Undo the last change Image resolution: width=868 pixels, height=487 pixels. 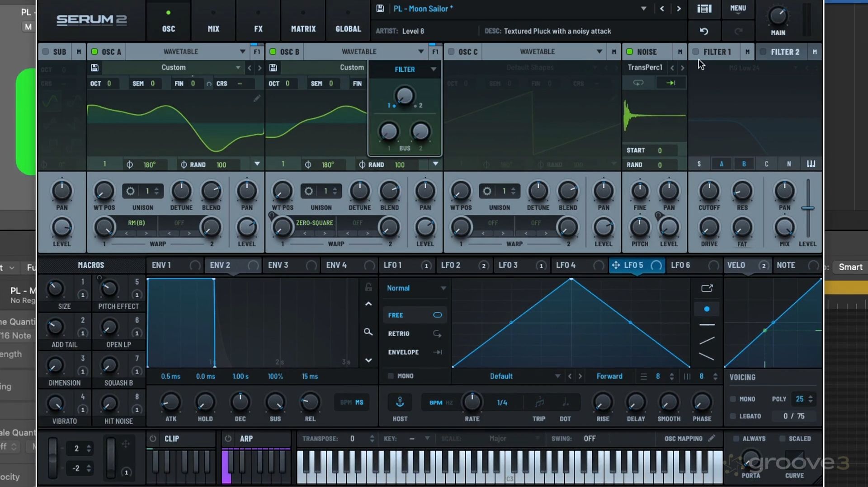click(x=704, y=31)
